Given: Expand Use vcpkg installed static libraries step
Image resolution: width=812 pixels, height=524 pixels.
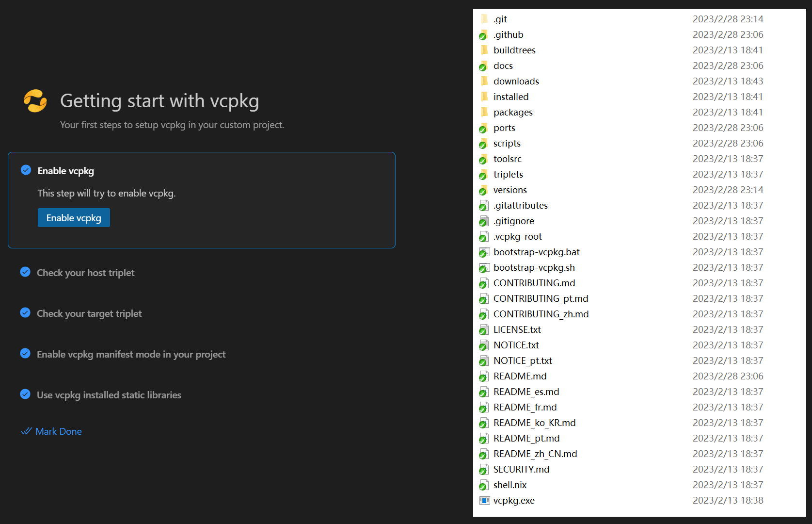Looking at the screenshot, I should tap(109, 395).
